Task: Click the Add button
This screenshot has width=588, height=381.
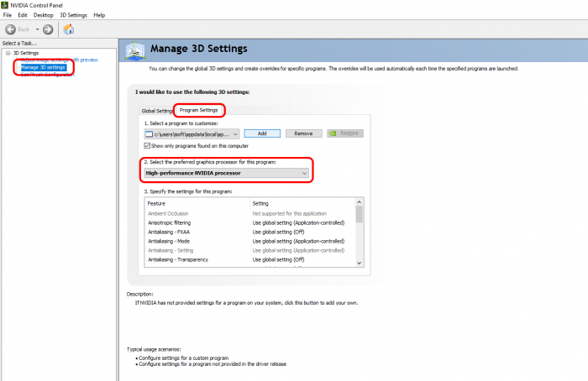Action: (262, 133)
